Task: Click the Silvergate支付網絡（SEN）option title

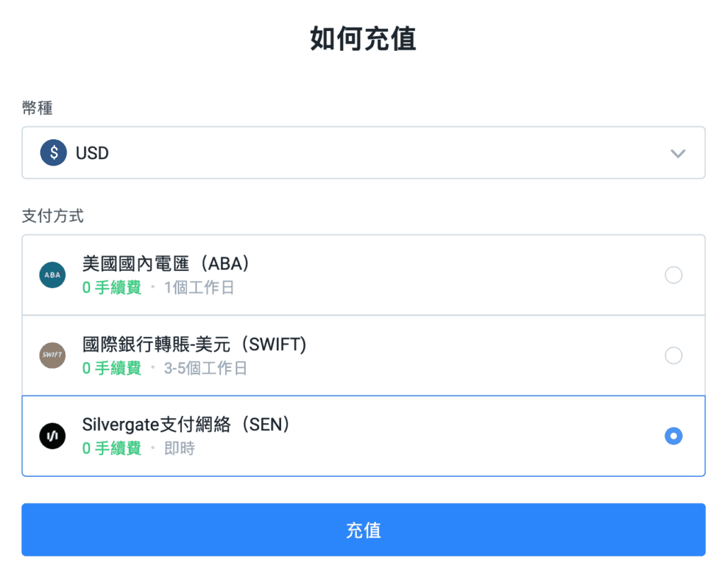Action: pos(187,425)
